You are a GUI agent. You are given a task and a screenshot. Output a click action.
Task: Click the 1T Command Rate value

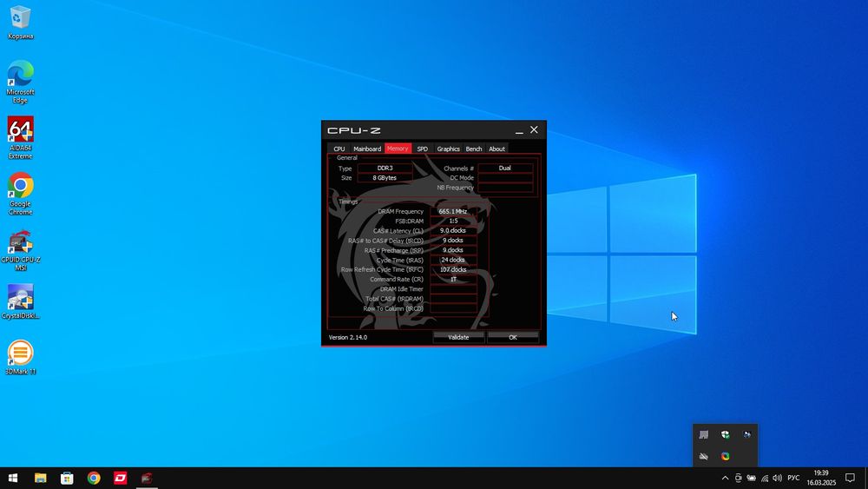coord(453,279)
